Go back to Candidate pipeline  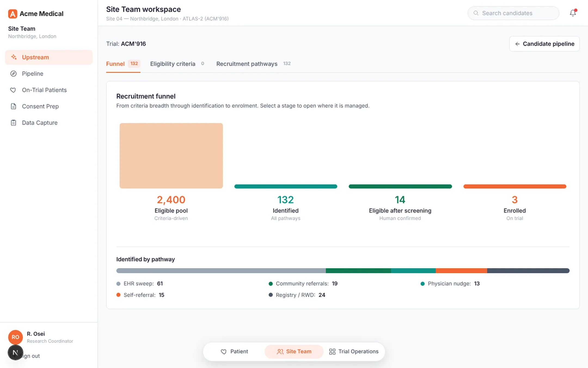[544, 44]
